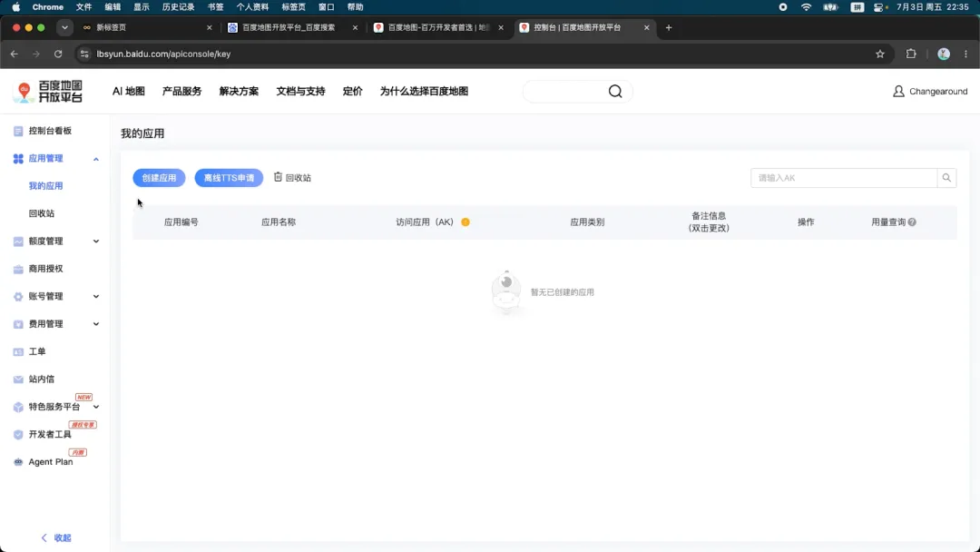Image resolution: width=980 pixels, height=552 pixels.
Task: Reload the page with refresh icon
Action: (x=58, y=54)
